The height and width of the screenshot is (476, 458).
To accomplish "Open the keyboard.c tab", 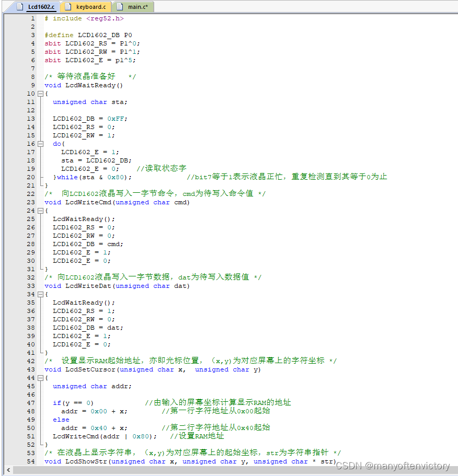I will (x=86, y=7).
